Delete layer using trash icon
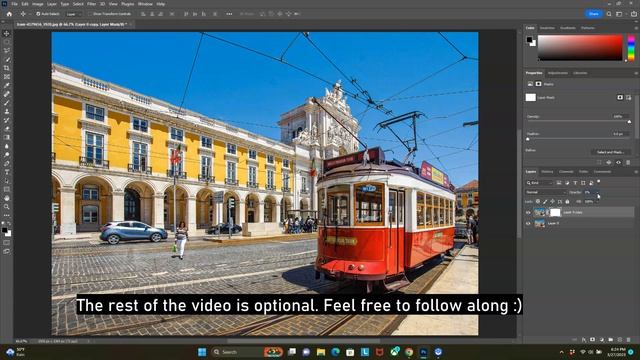 pyautogui.click(x=628, y=340)
